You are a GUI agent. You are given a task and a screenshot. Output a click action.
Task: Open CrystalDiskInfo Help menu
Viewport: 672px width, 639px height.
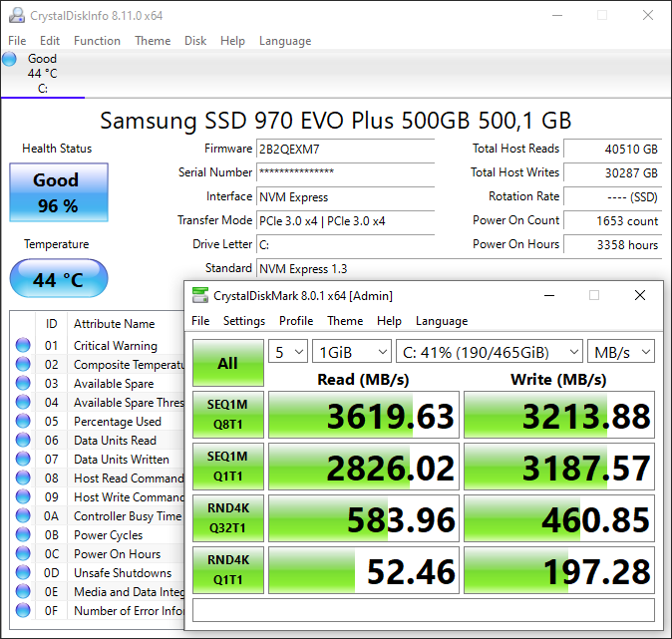tap(232, 41)
